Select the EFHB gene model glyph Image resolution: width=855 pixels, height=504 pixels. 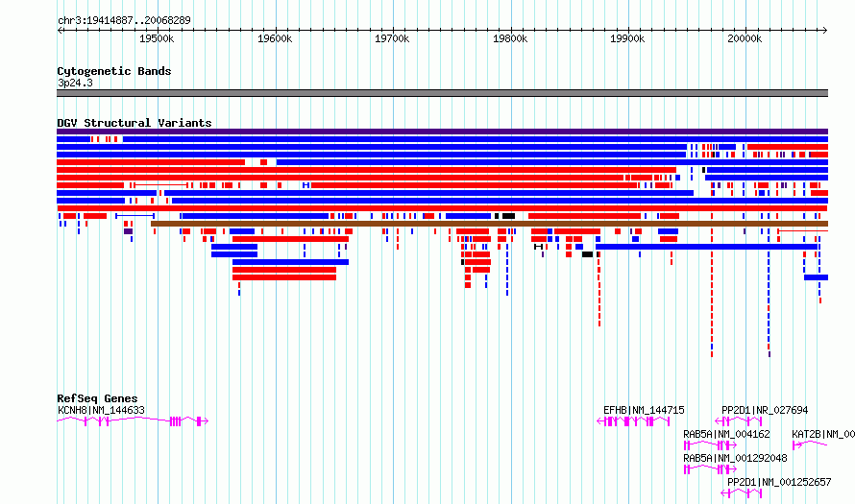click(x=633, y=421)
